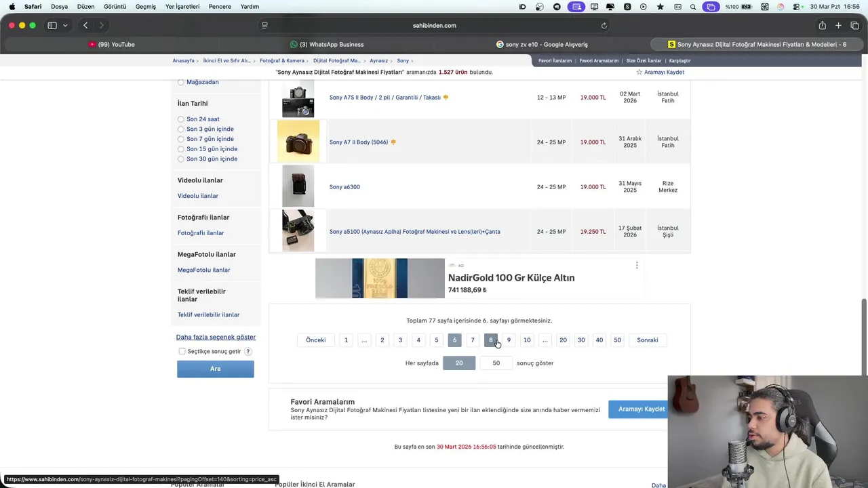This screenshot has width=868, height=488.
Task: Open the Geçmiş menu
Action: click(x=146, y=7)
